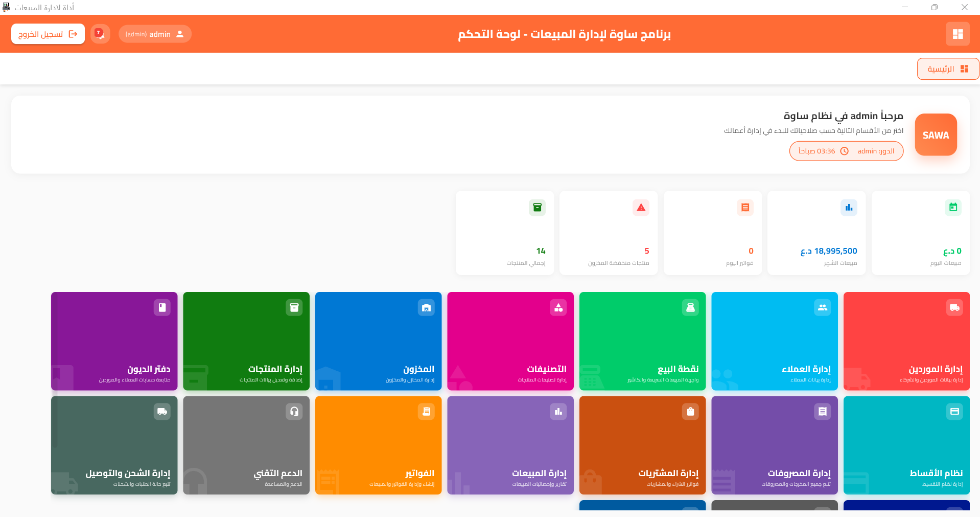Go to إدارة المبيعات sales management card

click(x=510, y=445)
